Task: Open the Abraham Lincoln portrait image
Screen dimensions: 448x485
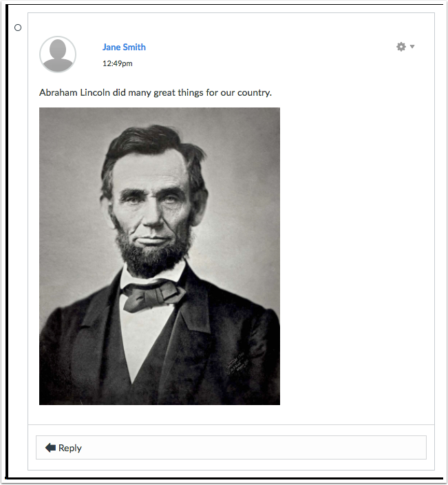Action: pos(160,256)
